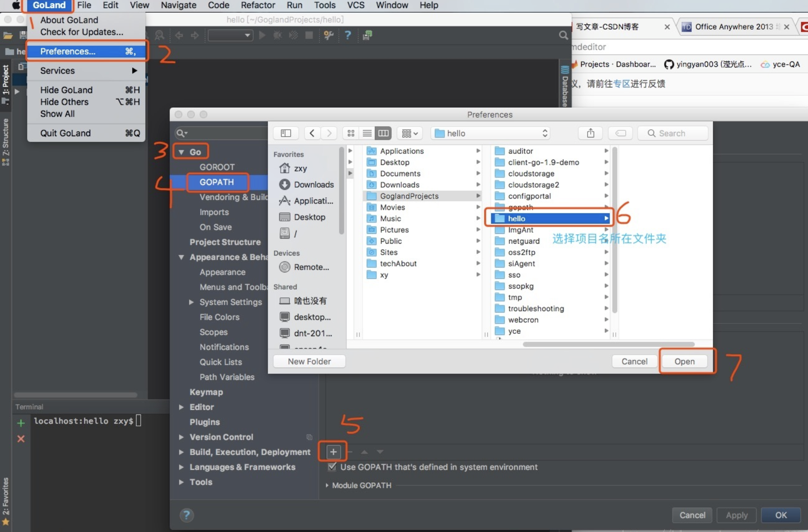
Task: Open the hello path dropdown
Action: click(x=491, y=133)
